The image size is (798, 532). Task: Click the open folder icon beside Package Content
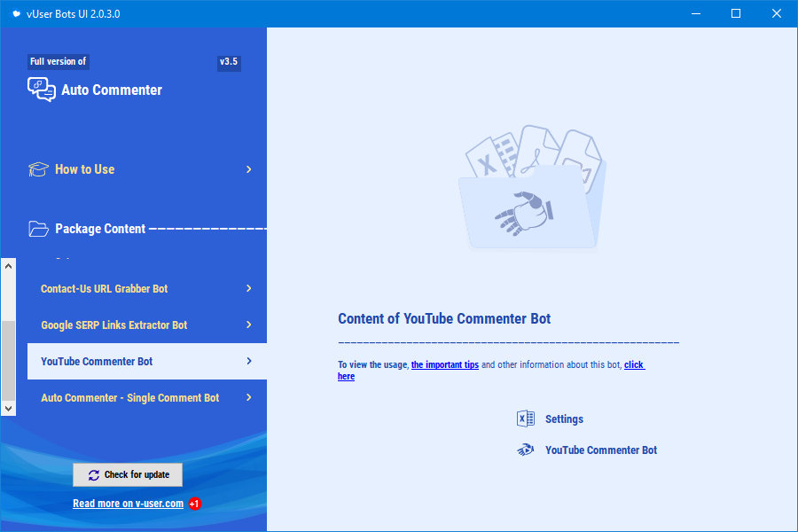[38, 229]
